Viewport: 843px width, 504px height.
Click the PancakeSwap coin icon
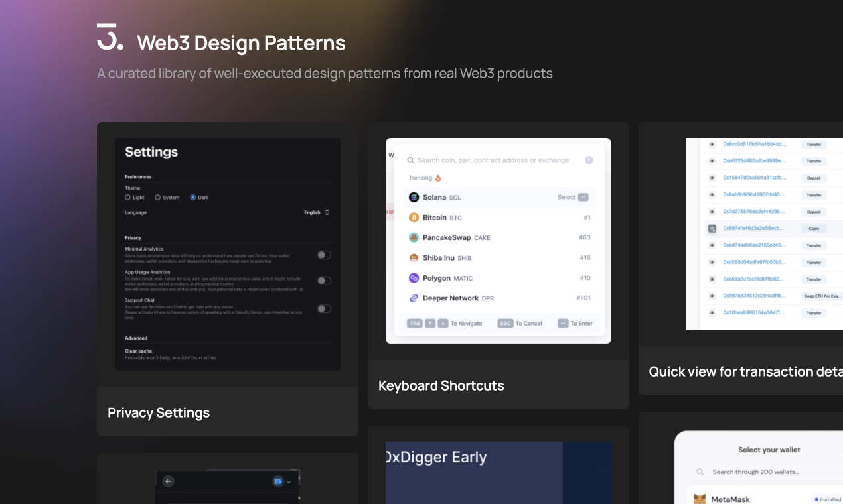[414, 237]
